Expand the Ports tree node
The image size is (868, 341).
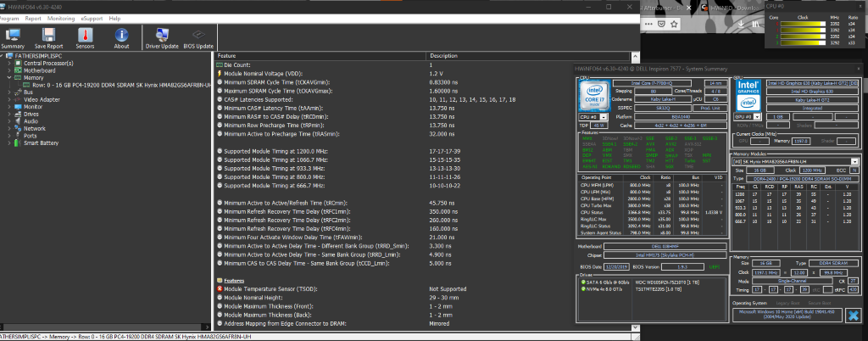[9, 136]
